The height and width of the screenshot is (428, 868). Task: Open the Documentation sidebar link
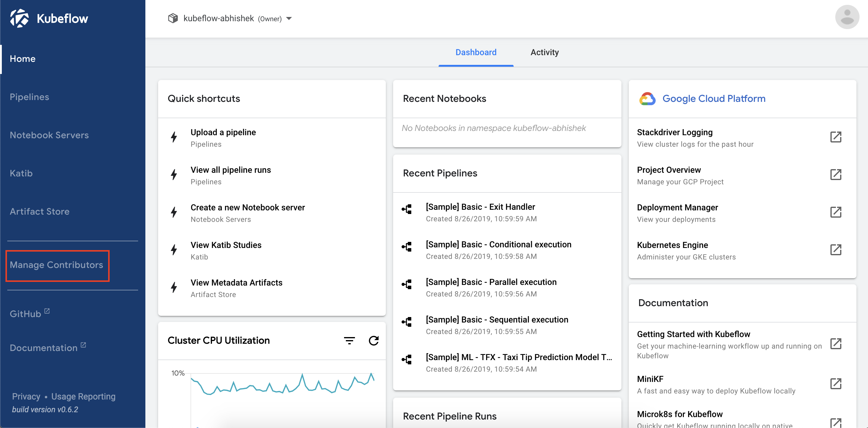(44, 348)
